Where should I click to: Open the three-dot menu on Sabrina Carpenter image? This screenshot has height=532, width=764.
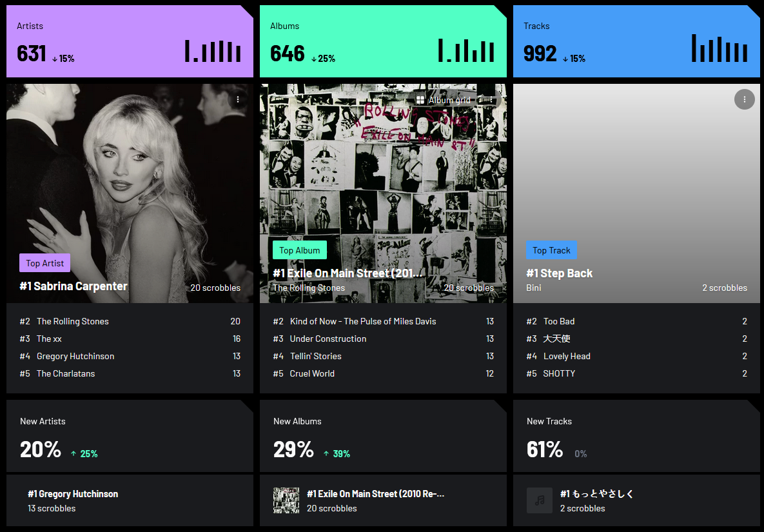(x=238, y=99)
